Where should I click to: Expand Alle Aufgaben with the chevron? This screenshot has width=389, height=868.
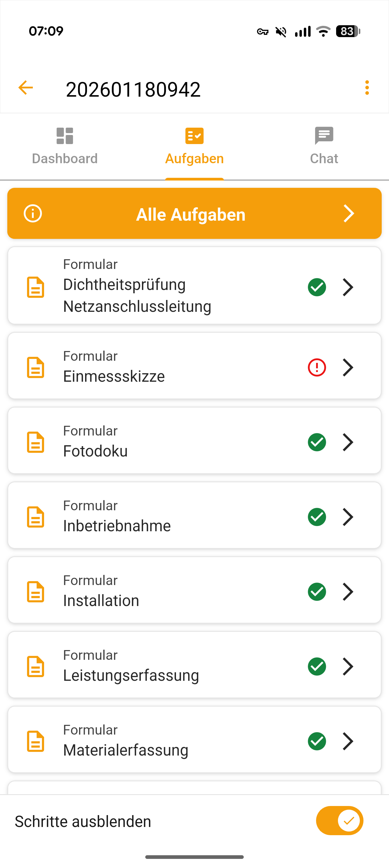(x=349, y=214)
